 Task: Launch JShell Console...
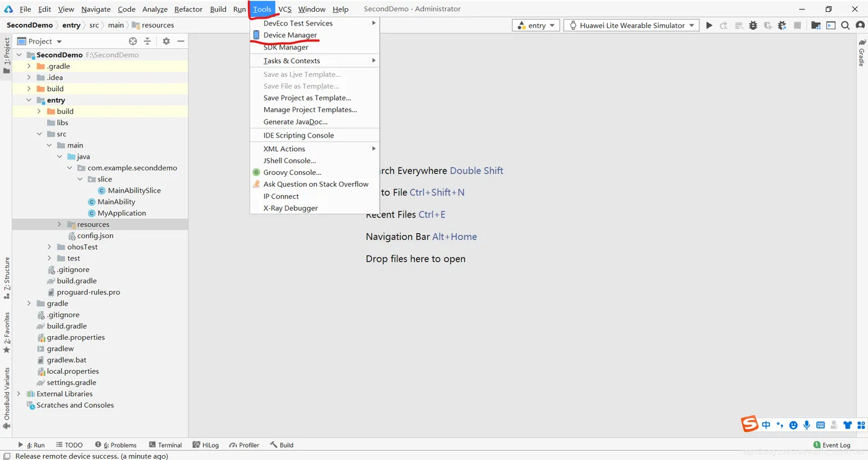314,161
